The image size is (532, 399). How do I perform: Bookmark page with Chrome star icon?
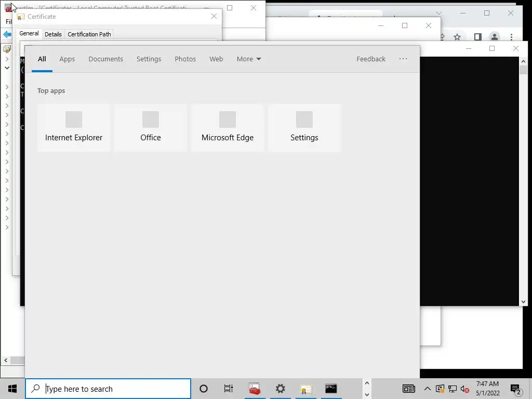(457, 37)
